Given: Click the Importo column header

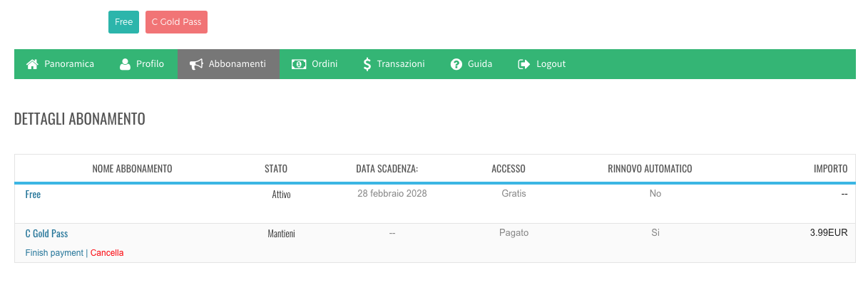Looking at the screenshot, I should pyautogui.click(x=830, y=169).
